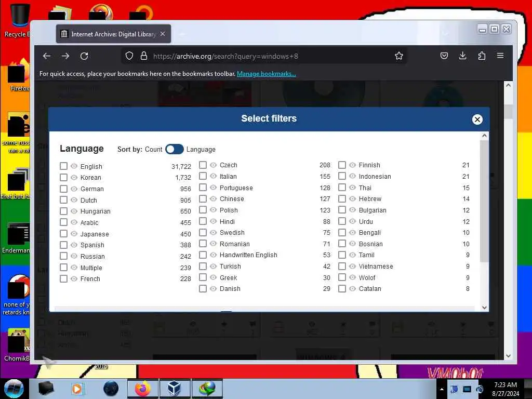The image size is (532, 399).
Task: Check the Czech language checkbox
Action: (203, 165)
